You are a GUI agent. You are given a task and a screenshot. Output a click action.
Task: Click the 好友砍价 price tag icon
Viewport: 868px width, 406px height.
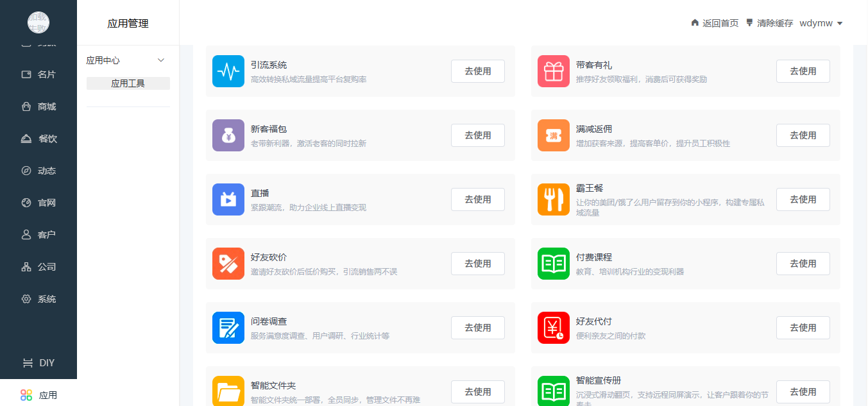tap(228, 264)
